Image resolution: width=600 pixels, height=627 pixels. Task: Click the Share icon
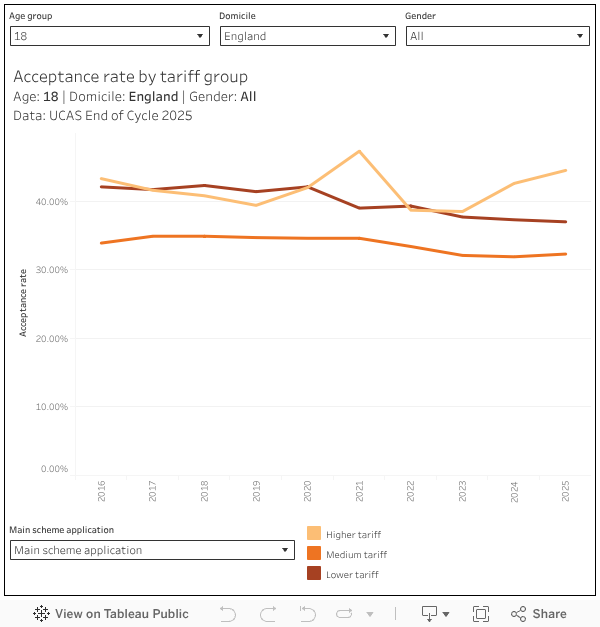coord(519,614)
